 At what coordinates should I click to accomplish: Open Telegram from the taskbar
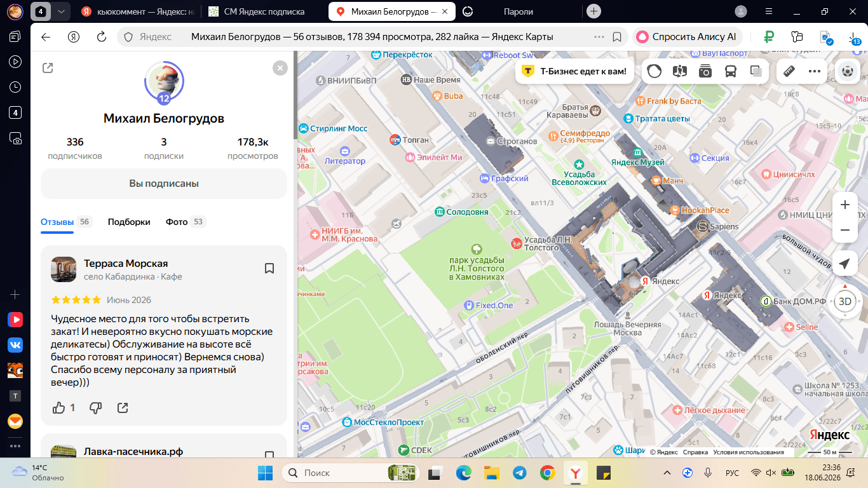tap(519, 473)
